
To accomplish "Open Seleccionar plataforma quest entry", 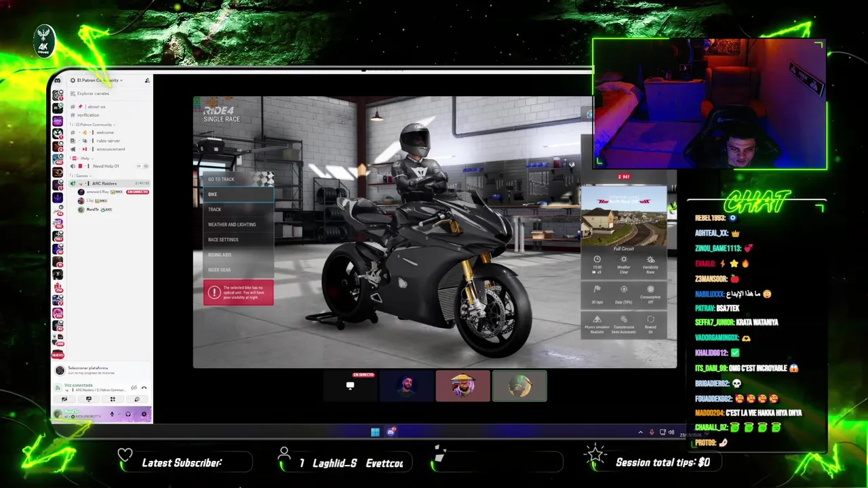I will [102, 370].
